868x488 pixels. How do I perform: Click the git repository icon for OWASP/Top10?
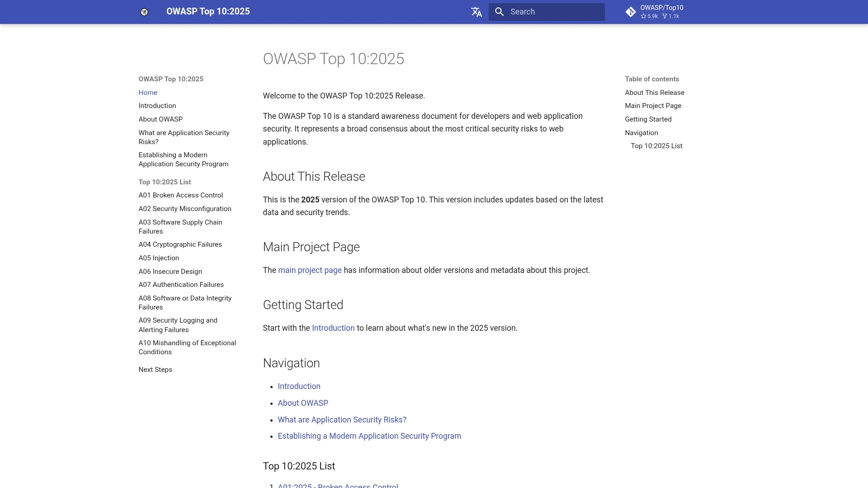[x=630, y=12]
